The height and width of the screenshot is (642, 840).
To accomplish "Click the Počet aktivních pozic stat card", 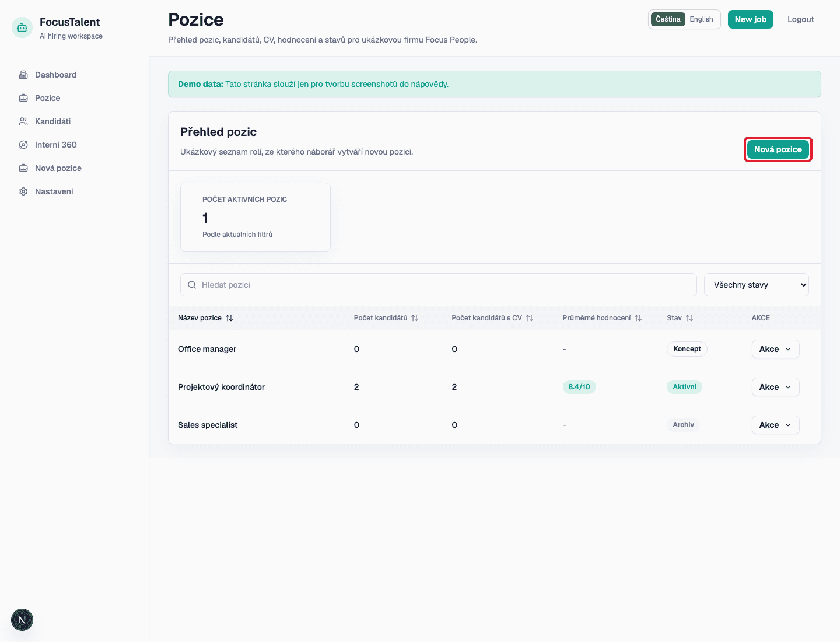I will coord(256,217).
